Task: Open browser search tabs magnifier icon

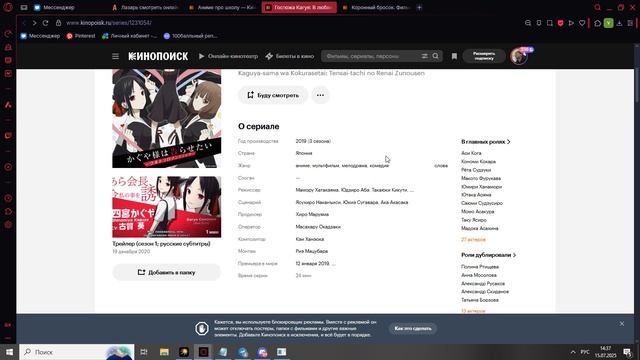Action: point(598,7)
